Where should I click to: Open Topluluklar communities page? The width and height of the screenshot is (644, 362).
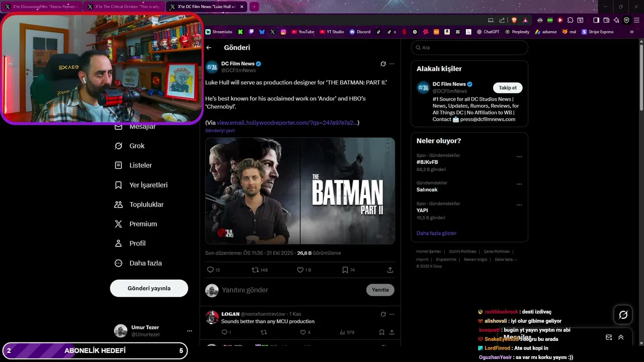139,205
